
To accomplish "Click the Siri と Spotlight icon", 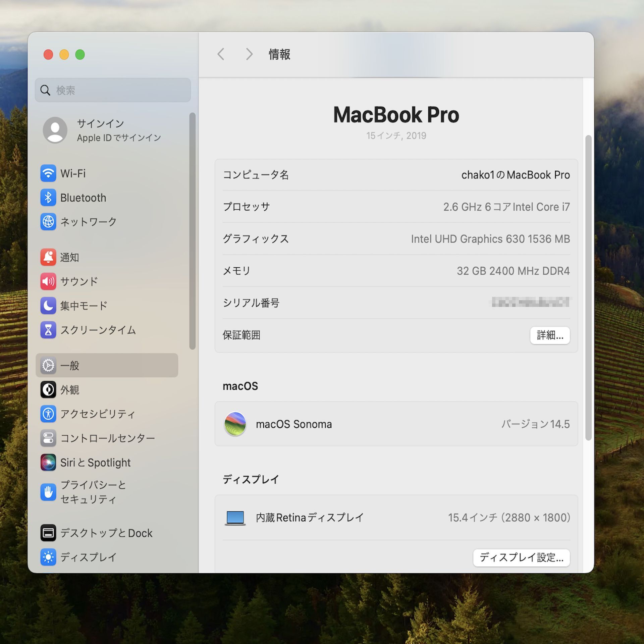I will (48, 463).
